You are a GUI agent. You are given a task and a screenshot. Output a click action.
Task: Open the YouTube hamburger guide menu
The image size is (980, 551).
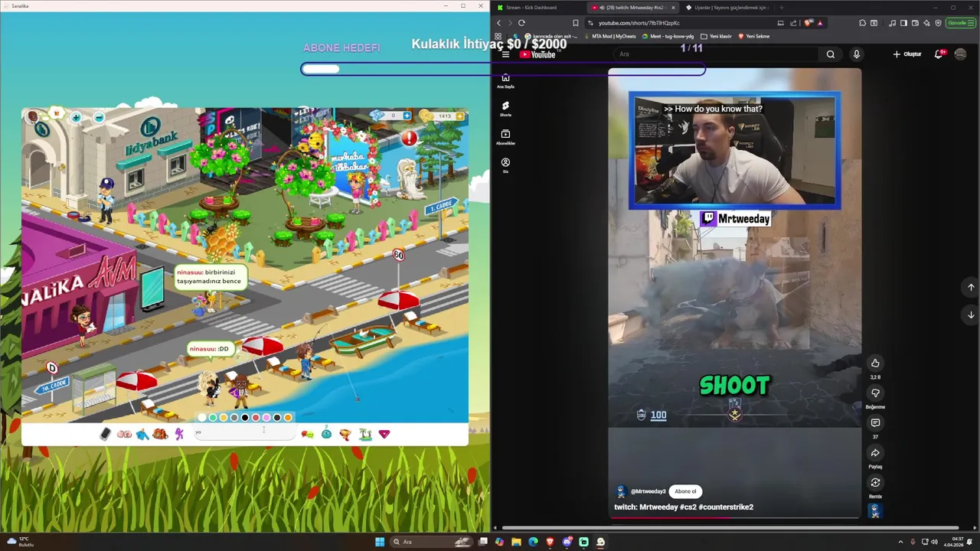(x=505, y=54)
